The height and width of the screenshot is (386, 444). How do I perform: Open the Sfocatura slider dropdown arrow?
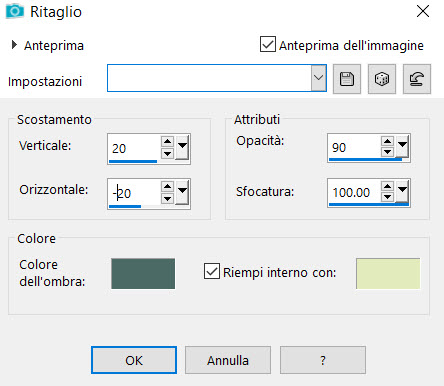click(x=402, y=191)
